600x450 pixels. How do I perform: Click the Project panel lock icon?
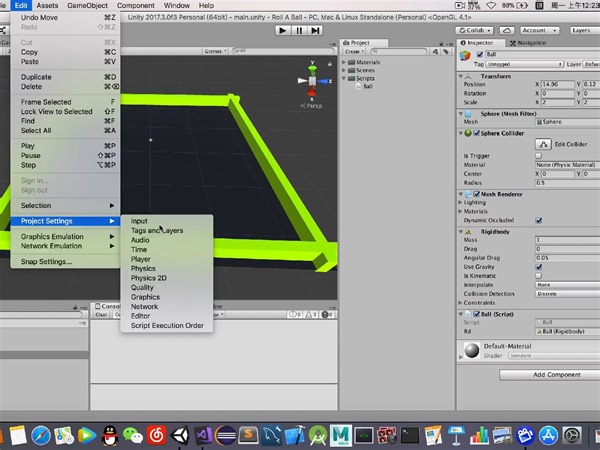[441, 43]
